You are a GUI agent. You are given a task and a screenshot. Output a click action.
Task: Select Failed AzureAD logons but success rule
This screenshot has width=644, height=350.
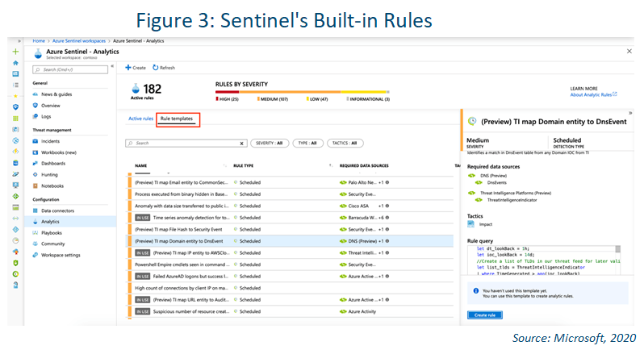click(291, 277)
